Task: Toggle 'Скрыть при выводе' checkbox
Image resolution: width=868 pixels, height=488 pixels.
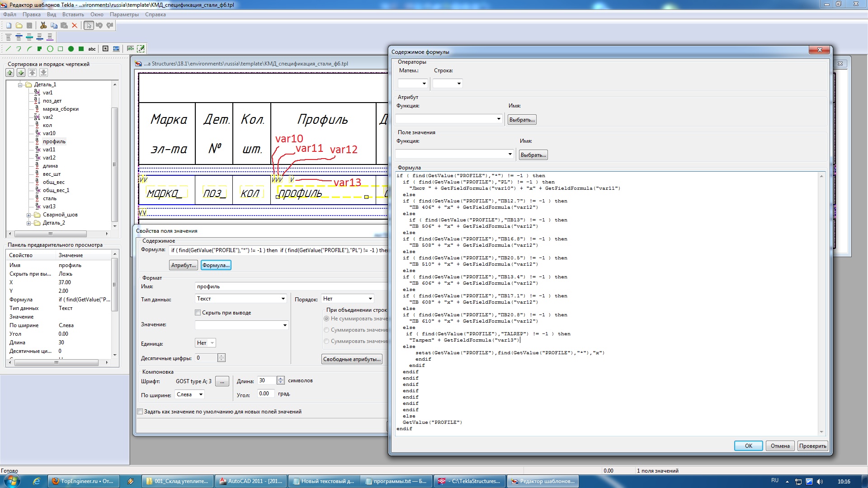Action: tap(198, 313)
